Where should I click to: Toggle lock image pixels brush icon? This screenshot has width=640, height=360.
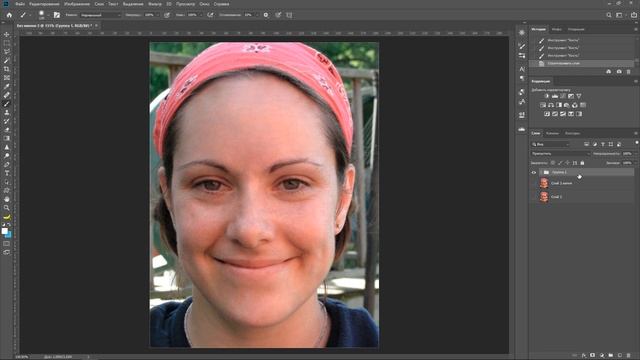[x=560, y=163]
